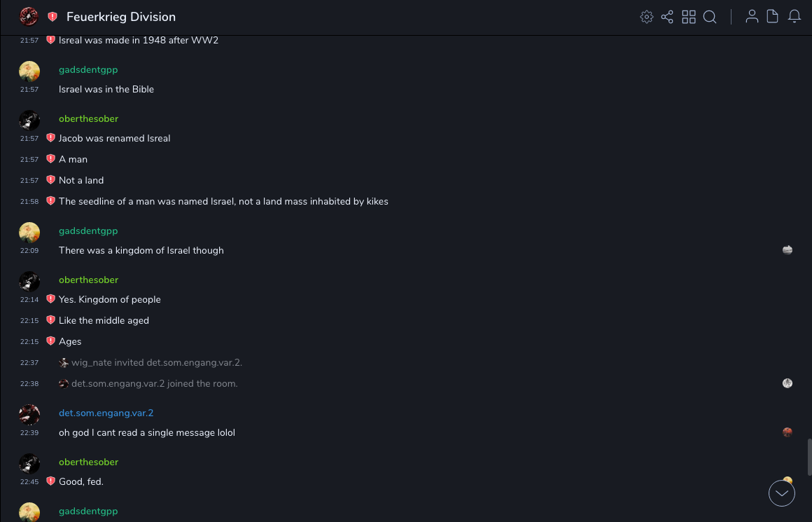Click the det.som.engang.var.2 username link

pos(106,413)
